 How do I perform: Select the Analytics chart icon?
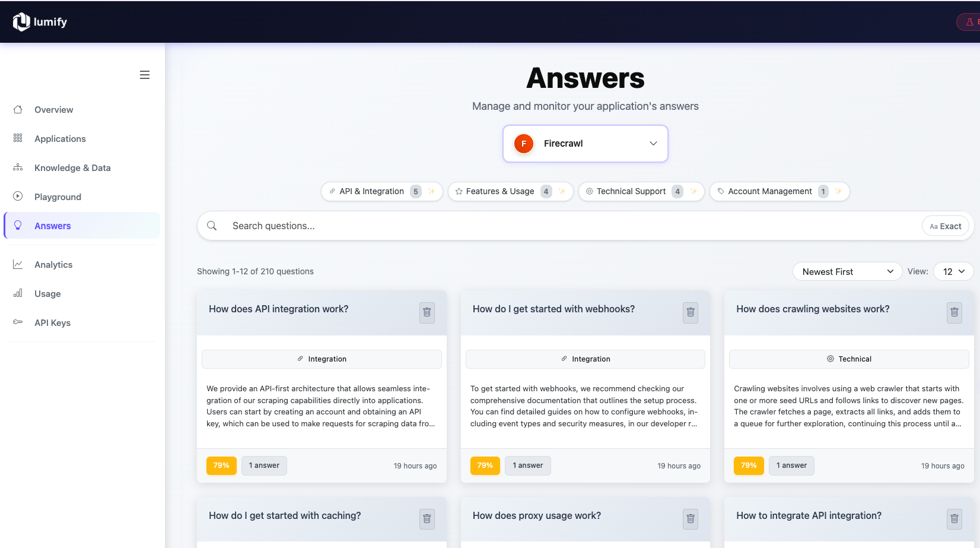pyautogui.click(x=18, y=264)
